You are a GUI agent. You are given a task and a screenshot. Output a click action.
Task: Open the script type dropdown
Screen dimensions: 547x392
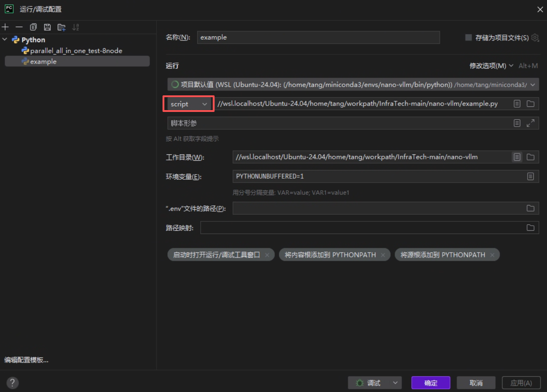click(189, 104)
